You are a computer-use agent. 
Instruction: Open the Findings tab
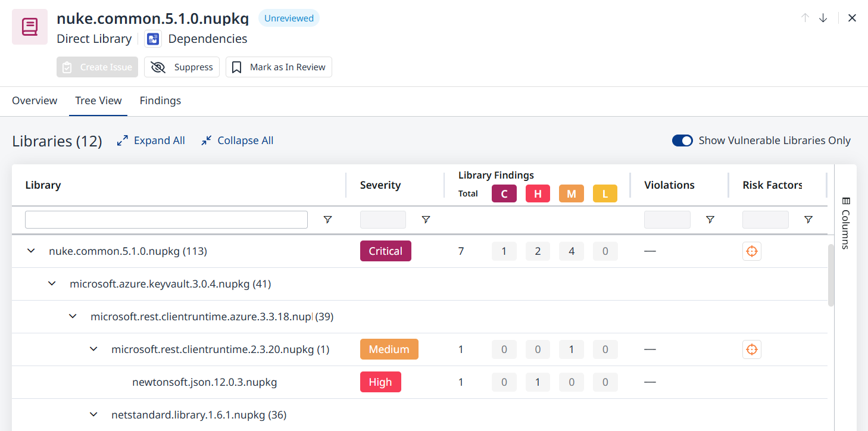[x=160, y=101]
